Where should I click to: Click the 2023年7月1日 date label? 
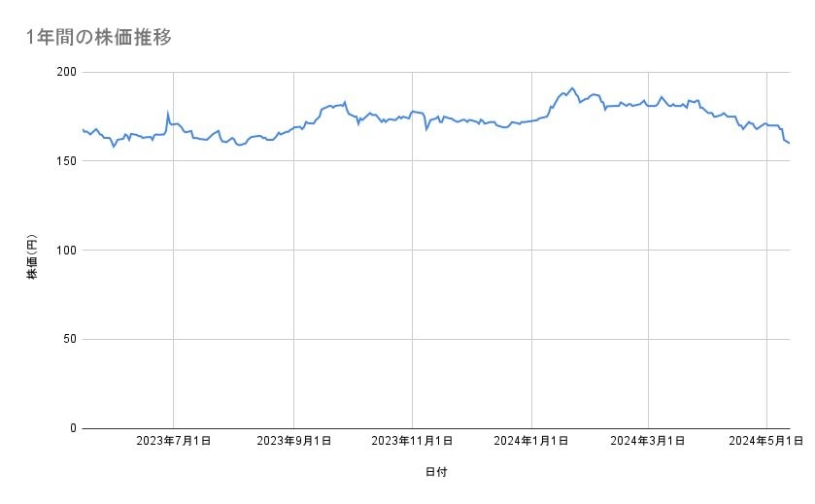(x=173, y=441)
